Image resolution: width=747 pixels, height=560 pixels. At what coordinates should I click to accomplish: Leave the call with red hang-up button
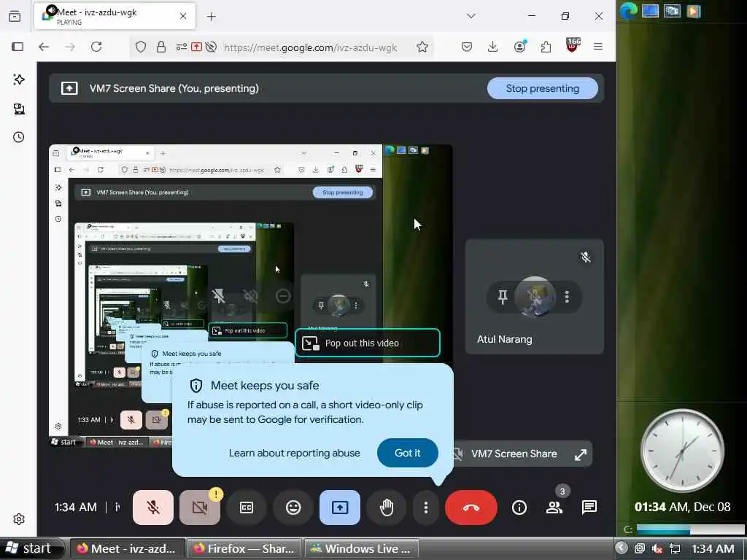[471, 507]
